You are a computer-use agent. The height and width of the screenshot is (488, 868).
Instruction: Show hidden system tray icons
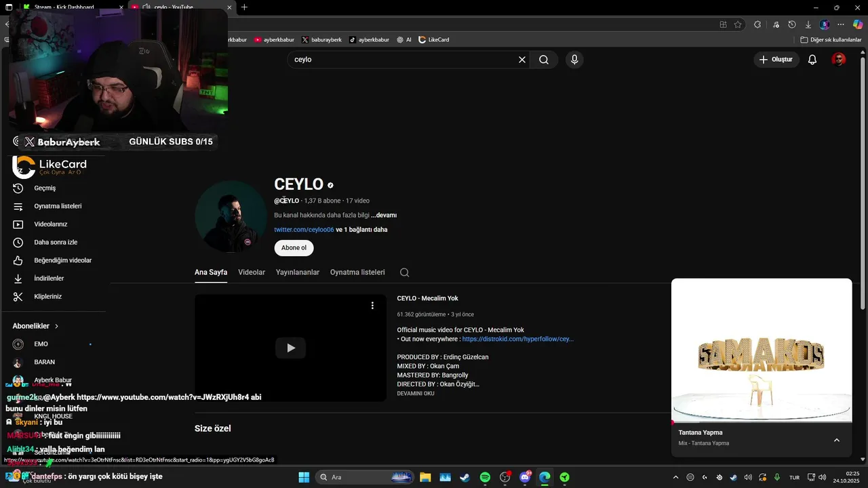(x=675, y=477)
